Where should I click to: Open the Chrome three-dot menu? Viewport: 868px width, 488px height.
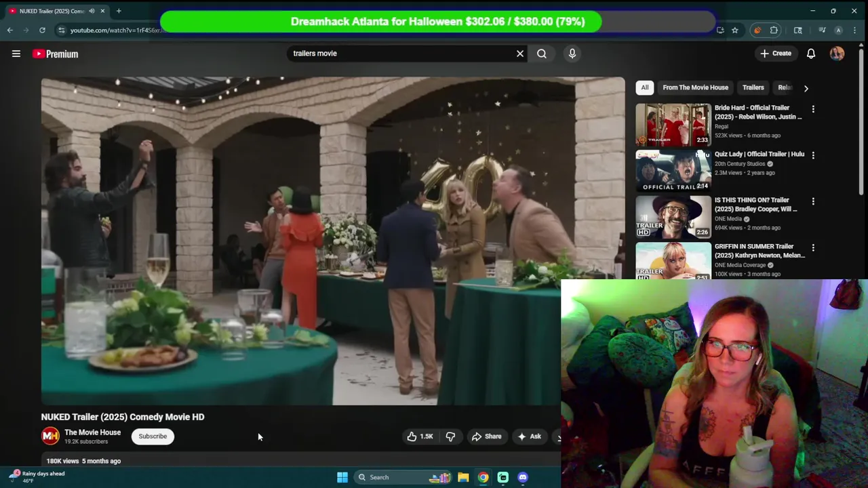tap(855, 30)
